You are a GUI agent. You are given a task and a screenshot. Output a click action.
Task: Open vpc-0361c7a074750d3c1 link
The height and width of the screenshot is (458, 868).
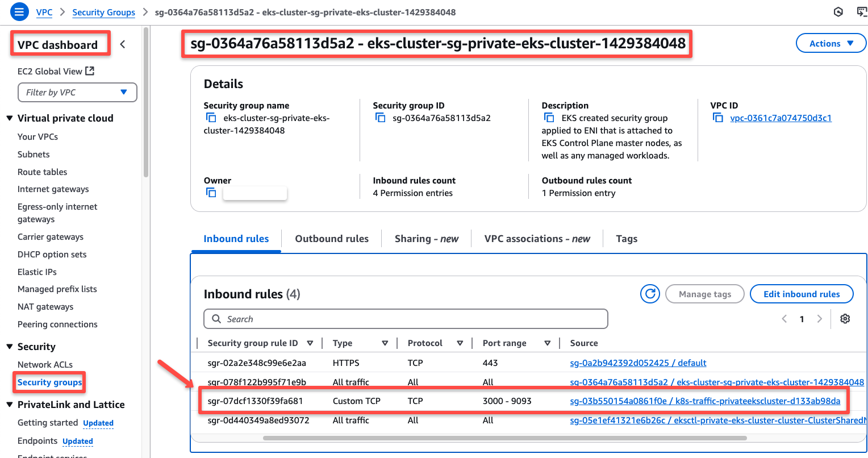781,118
